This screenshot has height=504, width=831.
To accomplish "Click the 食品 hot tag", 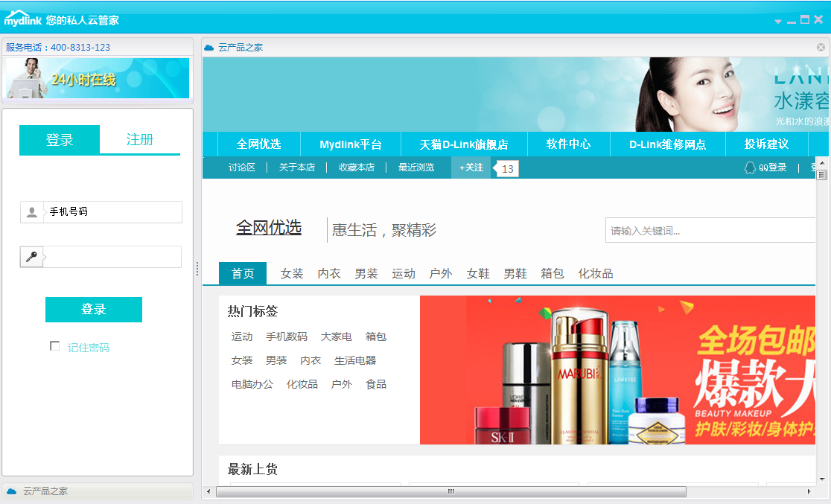I will click(x=376, y=384).
